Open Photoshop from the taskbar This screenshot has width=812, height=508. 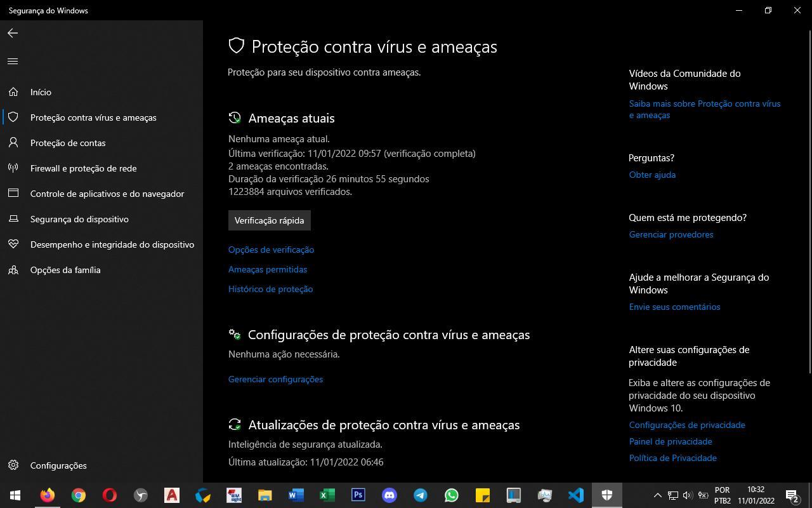(358, 495)
